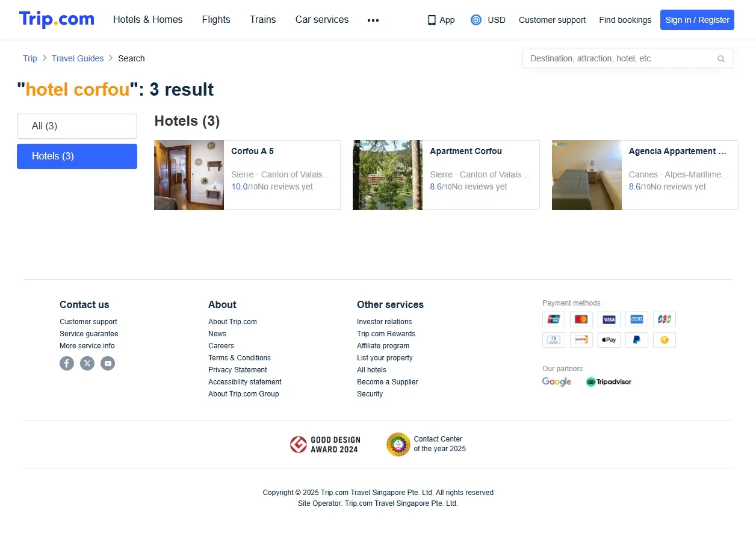Open Customer support in header
Screen dimensions: 756x554
tap(552, 20)
